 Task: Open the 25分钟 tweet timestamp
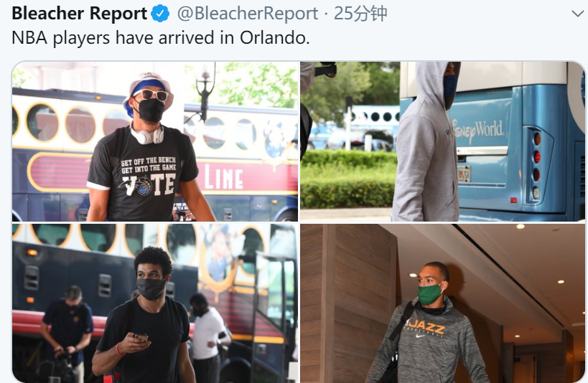point(360,14)
